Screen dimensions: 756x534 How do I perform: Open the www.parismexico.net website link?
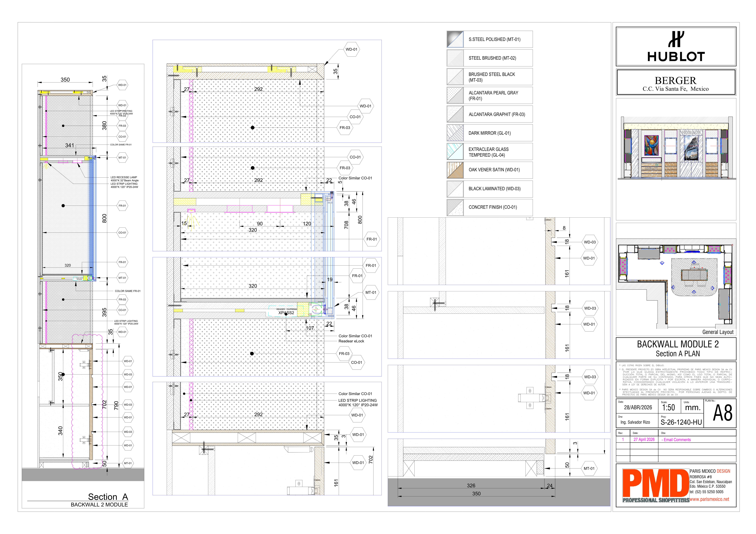[x=709, y=499]
